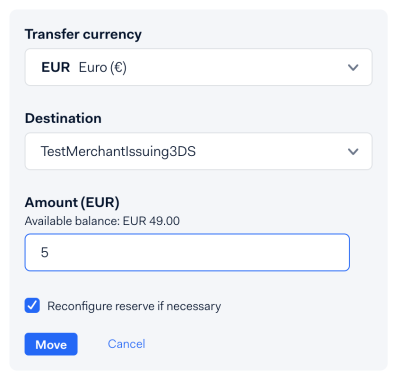Click the blue 'Cancel' text
Image resolution: width=400 pixels, height=381 pixels.
(126, 344)
